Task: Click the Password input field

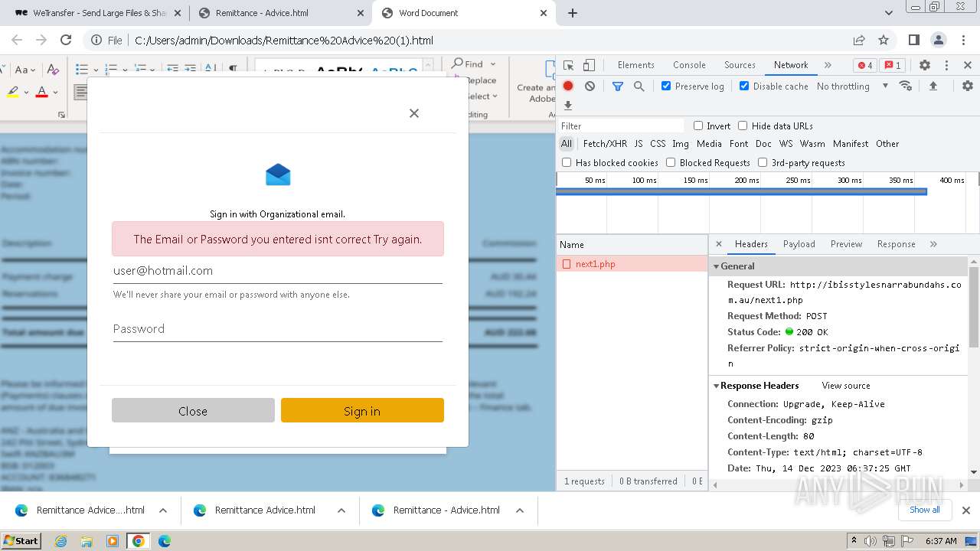Action: pos(278,329)
